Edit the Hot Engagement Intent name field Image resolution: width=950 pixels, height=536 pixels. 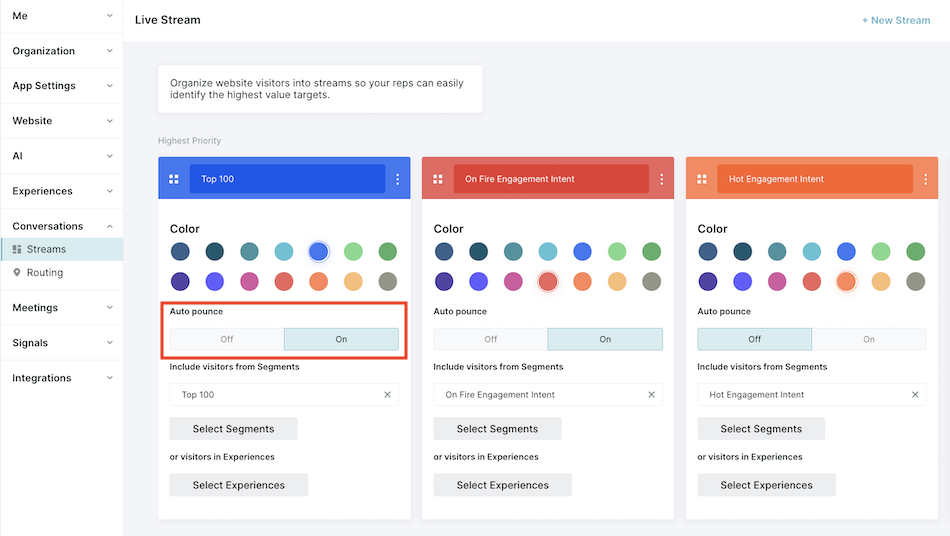click(815, 179)
